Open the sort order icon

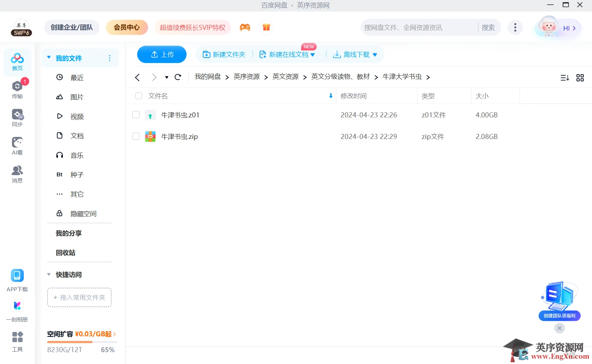coord(565,78)
